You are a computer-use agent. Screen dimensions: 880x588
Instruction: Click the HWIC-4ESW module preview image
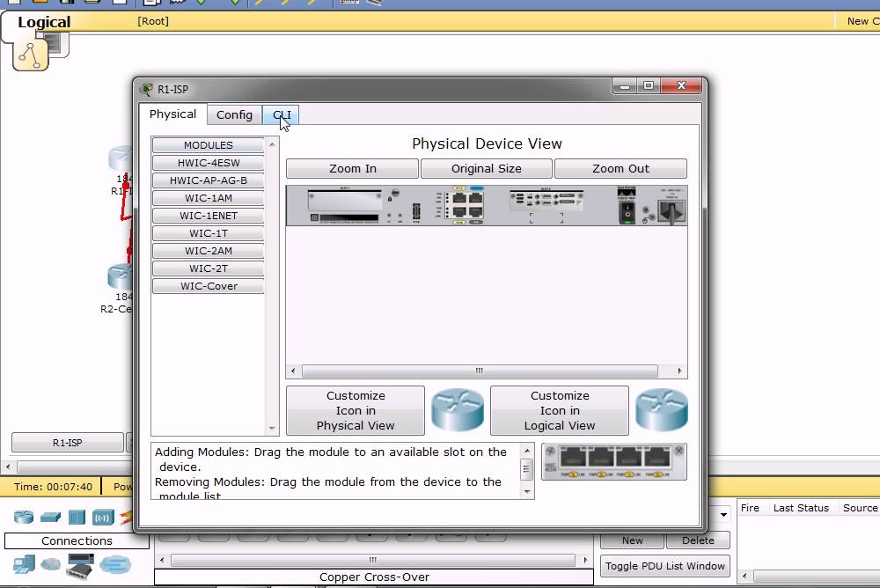point(614,462)
